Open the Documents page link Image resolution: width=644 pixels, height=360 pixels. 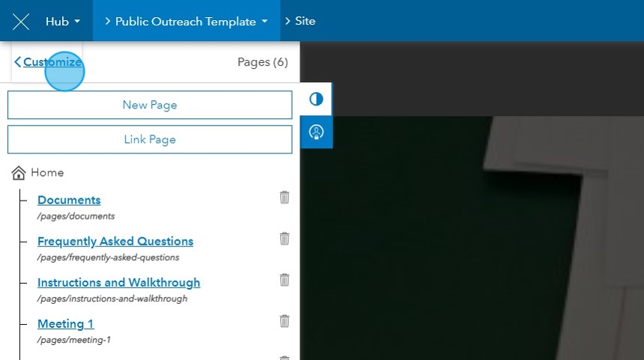[x=69, y=200]
